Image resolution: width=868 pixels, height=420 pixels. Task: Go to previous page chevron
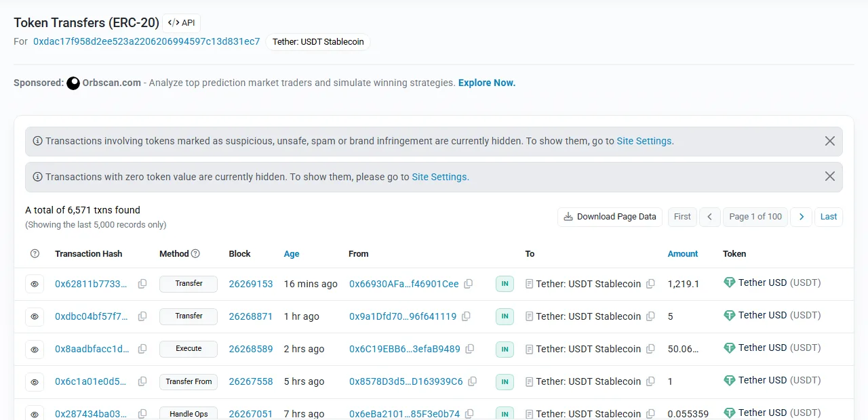709,217
